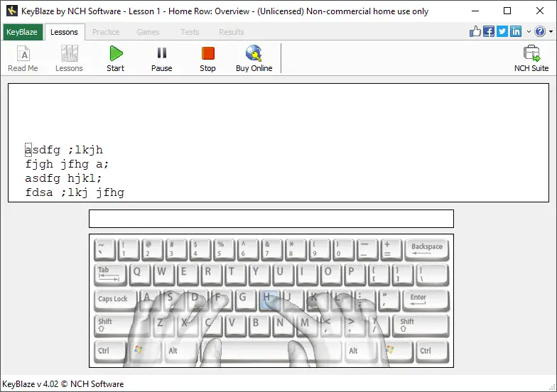Switch to the Games tab
Image resolution: width=557 pixels, height=392 pixels.
pos(148,32)
